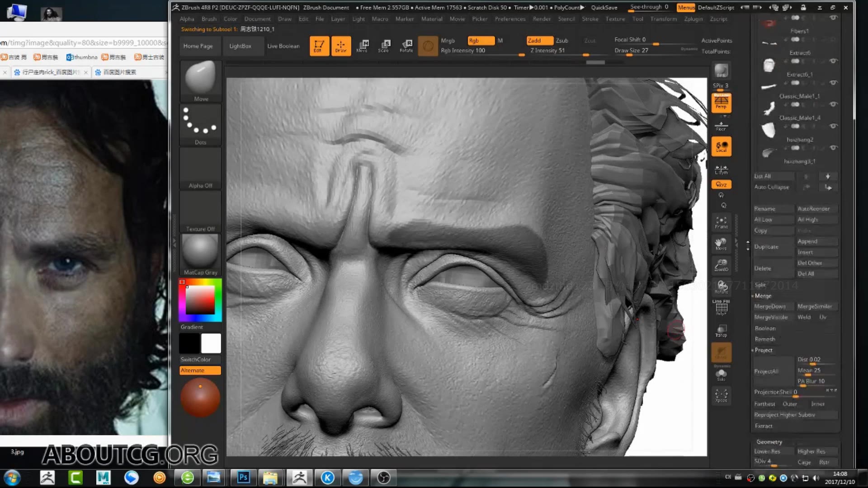Open Photoshop from the taskbar
868x488 pixels.
pos(243,477)
